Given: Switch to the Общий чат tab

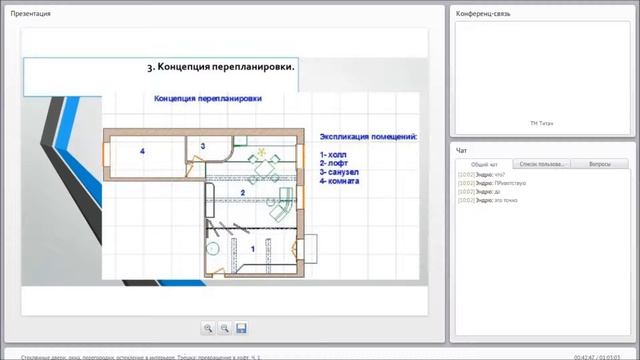Looking at the screenshot, I should (x=484, y=164).
